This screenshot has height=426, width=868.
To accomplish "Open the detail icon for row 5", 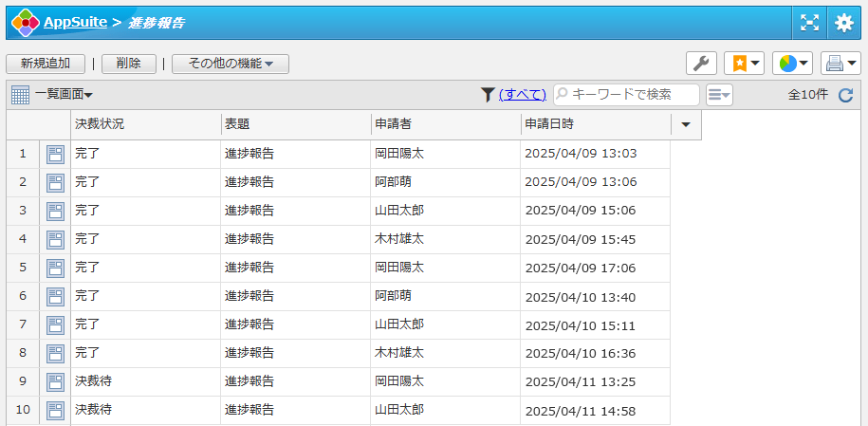I will point(55,268).
